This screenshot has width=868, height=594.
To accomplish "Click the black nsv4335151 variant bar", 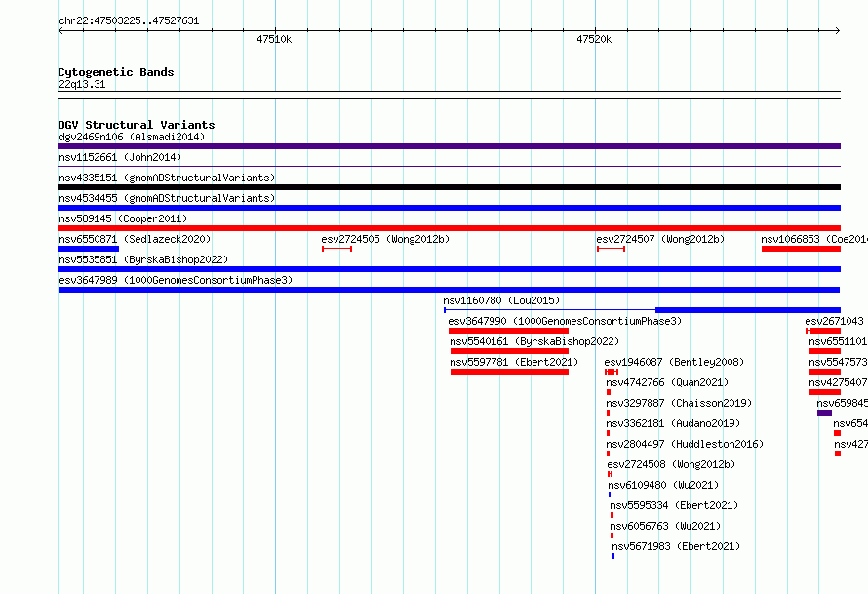I will [449, 187].
